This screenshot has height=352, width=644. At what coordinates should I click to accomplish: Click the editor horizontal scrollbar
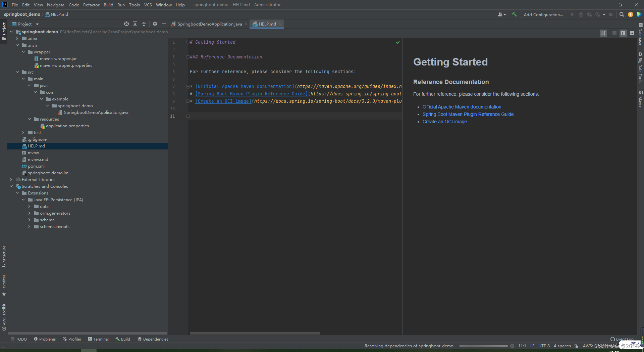point(255,333)
